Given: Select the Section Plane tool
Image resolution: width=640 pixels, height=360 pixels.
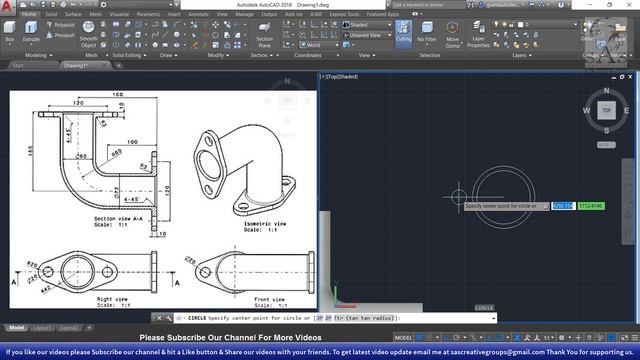Looking at the screenshot, I should click(264, 35).
